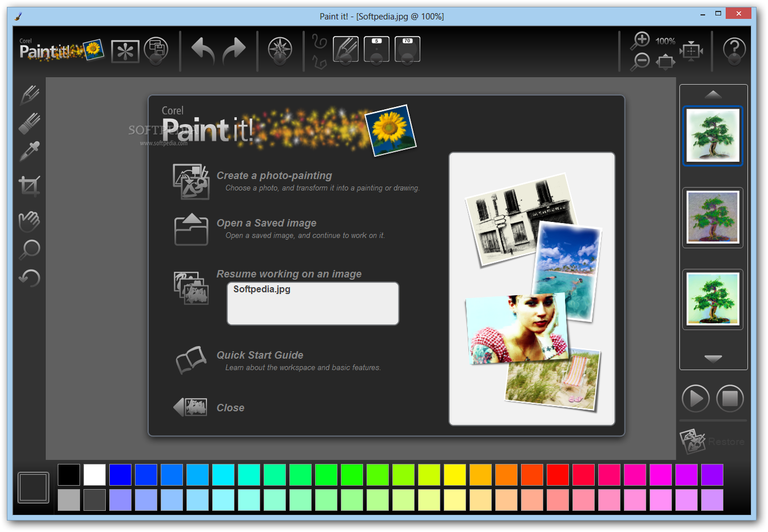
Task: Pick the white color swatch
Action: point(94,475)
